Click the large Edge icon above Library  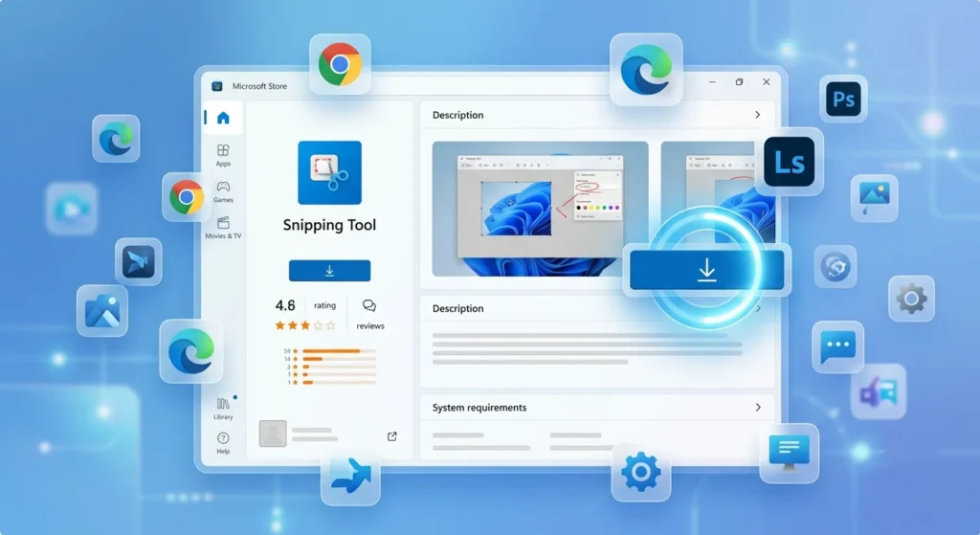pyautogui.click(x=191, y=351)
